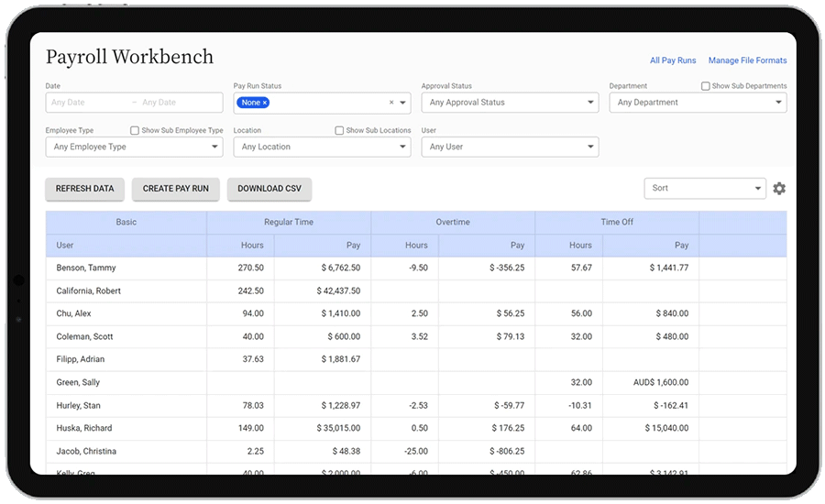Screen dimensions: 825x504
Task: Enable Show Sub Locations checkbox
Action: pyautogui.click(x=339, y=130)
